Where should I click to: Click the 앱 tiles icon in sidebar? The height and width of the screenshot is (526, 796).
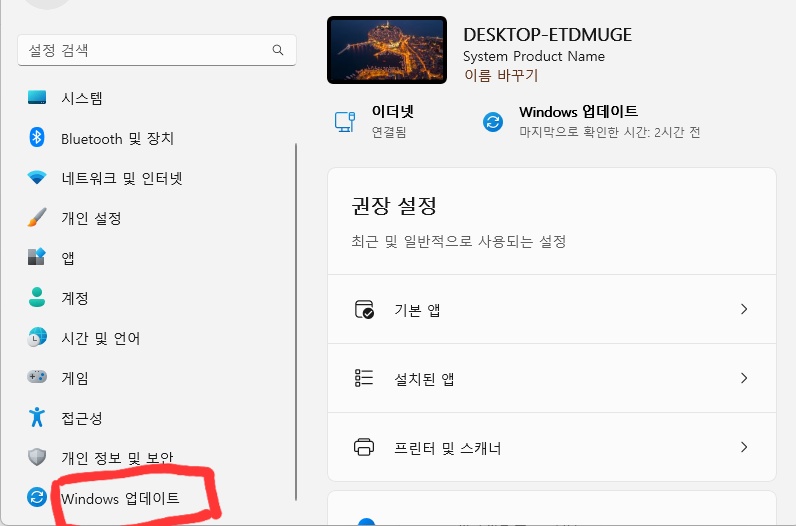pyautogui.click(x=37, y=257)
